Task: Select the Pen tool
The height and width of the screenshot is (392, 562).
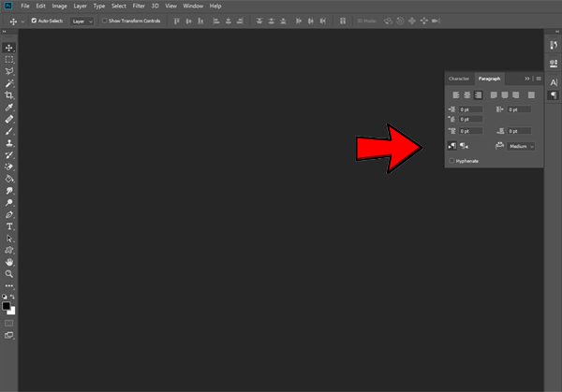Action: pos(9,214)
